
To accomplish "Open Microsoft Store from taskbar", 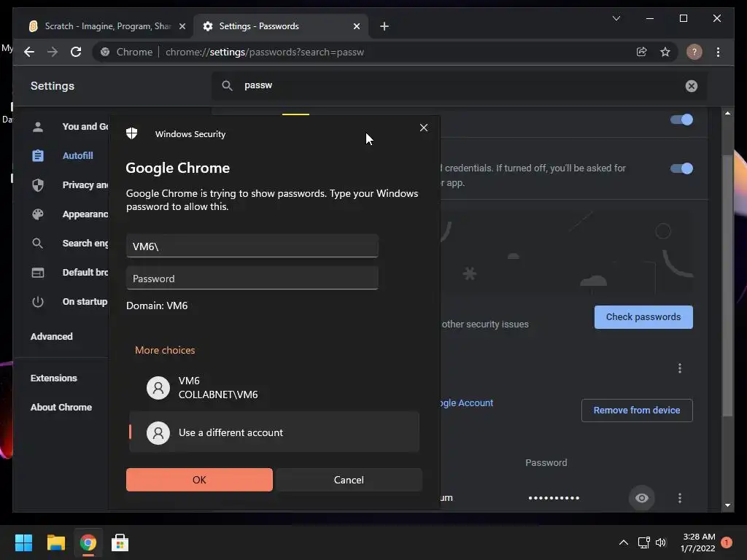I will 120,542.
